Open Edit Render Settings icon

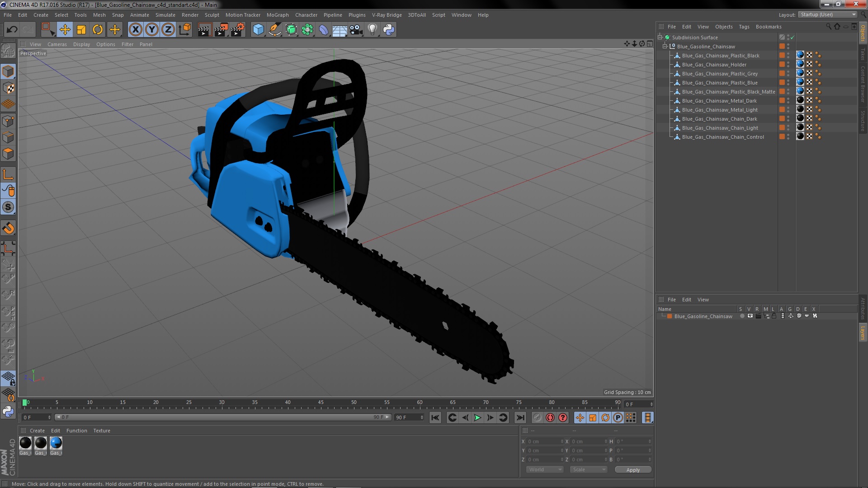(238, 30)
